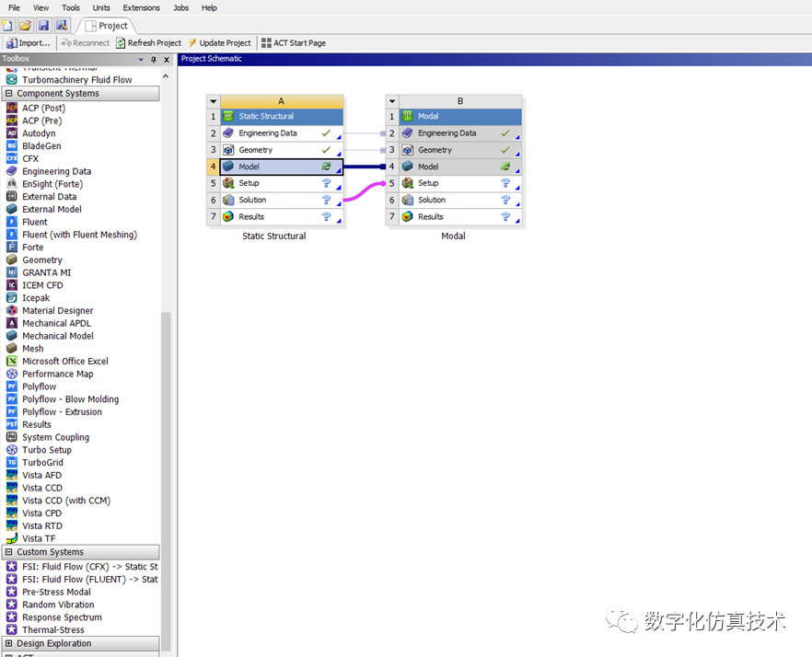Viewport: 812px width, 657px height.
Task: Select the Icepak component icon
Action: pos(11,298)
